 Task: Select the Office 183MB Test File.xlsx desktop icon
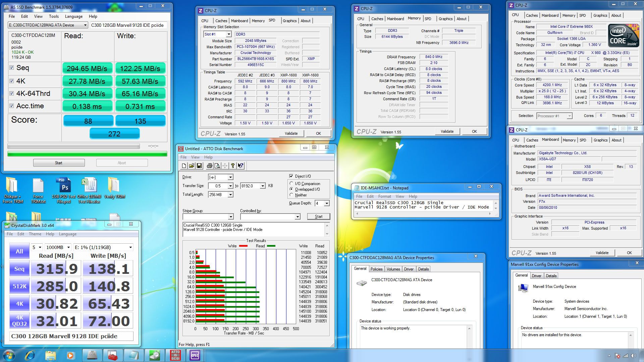pos(89,190)
